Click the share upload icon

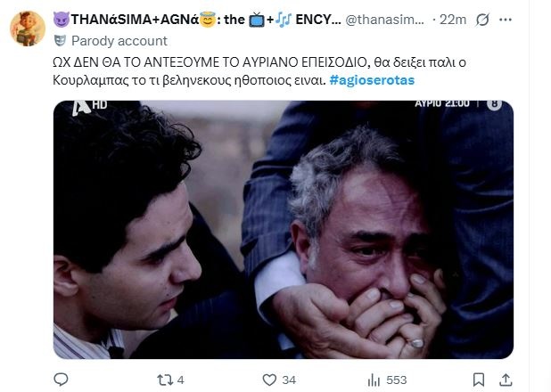point(506,380)
